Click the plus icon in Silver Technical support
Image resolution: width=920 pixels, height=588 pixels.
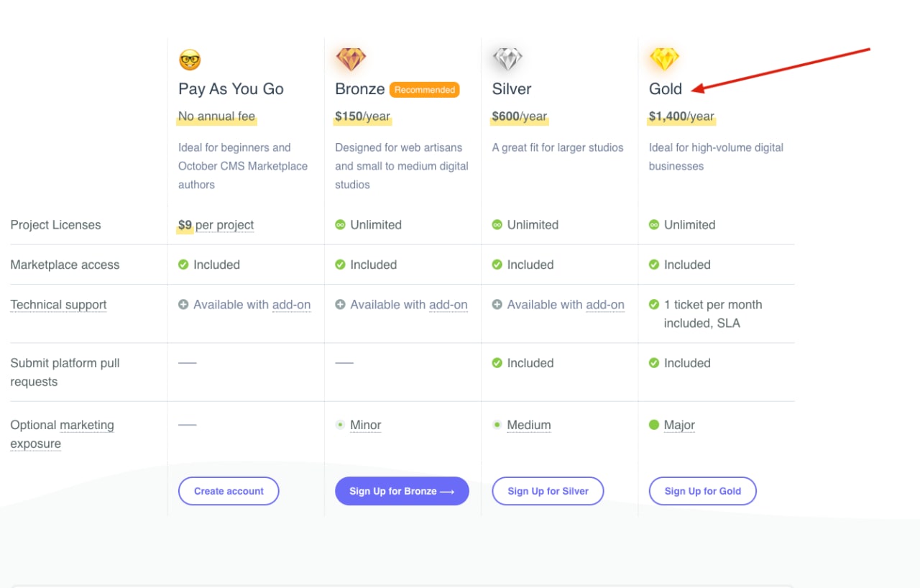497,305
